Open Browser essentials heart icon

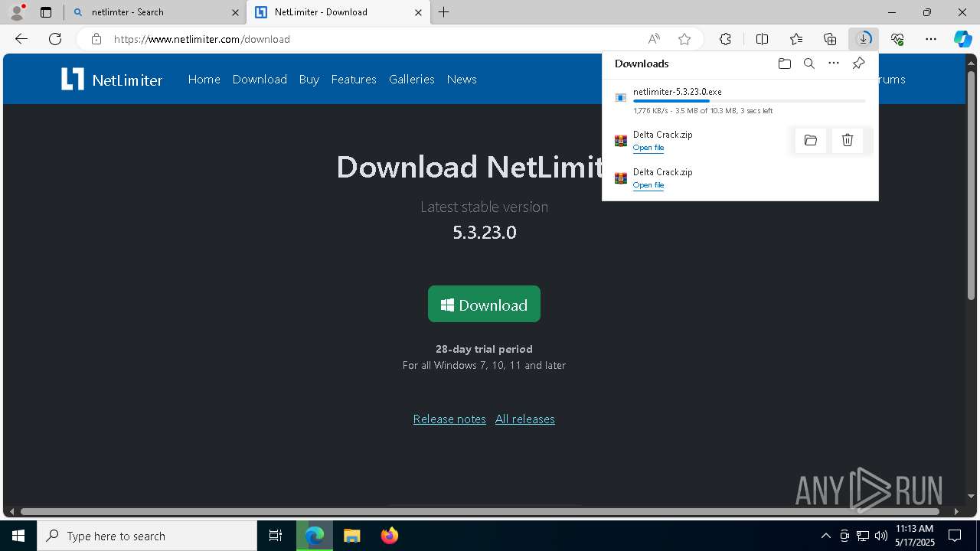(x=897, y=39)
